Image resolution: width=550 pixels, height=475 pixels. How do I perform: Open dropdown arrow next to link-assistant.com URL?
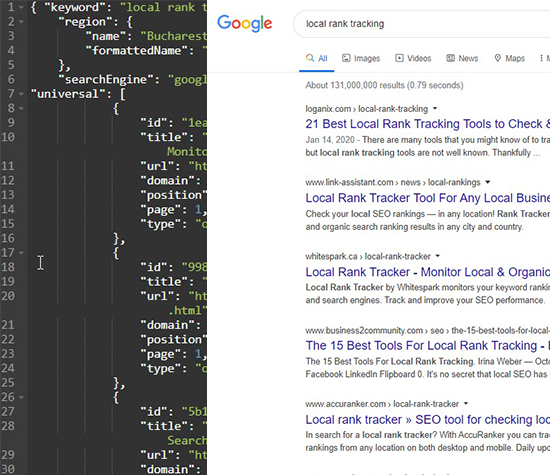[488, 182]
